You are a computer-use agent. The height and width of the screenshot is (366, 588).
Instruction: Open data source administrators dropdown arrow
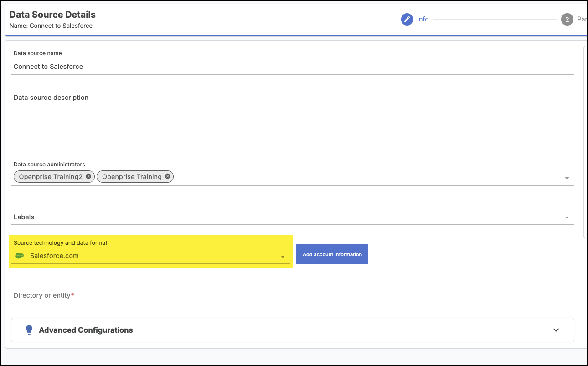point(567,178)
